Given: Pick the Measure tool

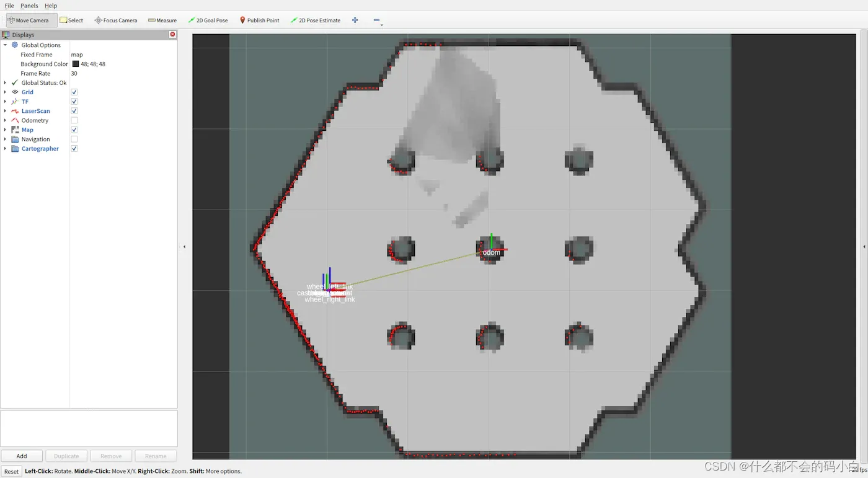Looking at the screenshot, I should [x=162, y=20].
